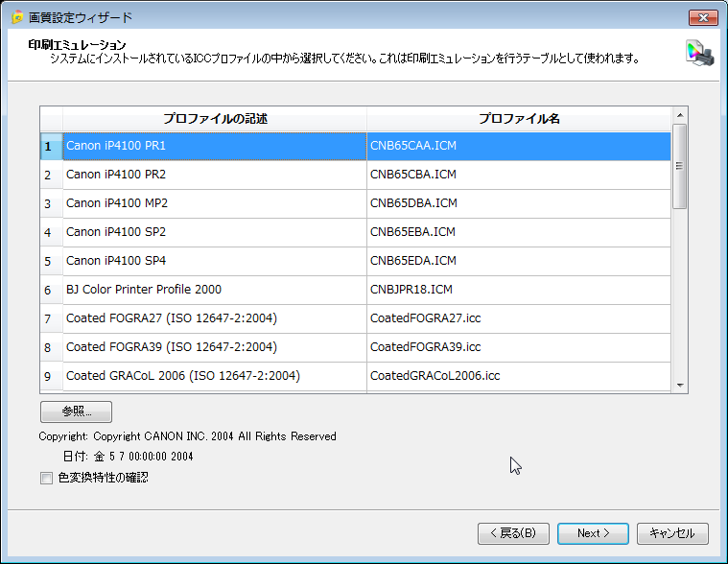
Task: Click the CNB65EBA.ICM file name cell
Action: click(x=518, y=232)
